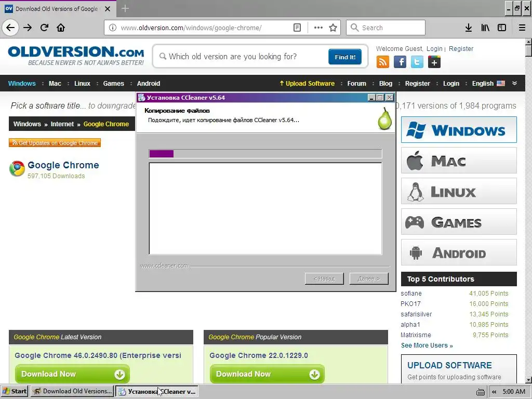The height and width of the screenshot is (399, 532).
Task: Click the pear icon in installer
Action: click(x=385, y=118)
